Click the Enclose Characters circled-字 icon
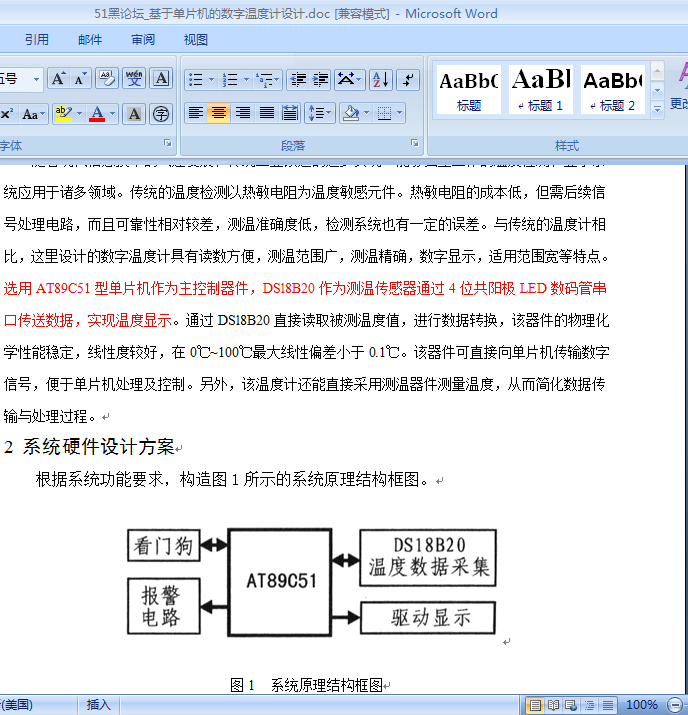 point(161,114)
